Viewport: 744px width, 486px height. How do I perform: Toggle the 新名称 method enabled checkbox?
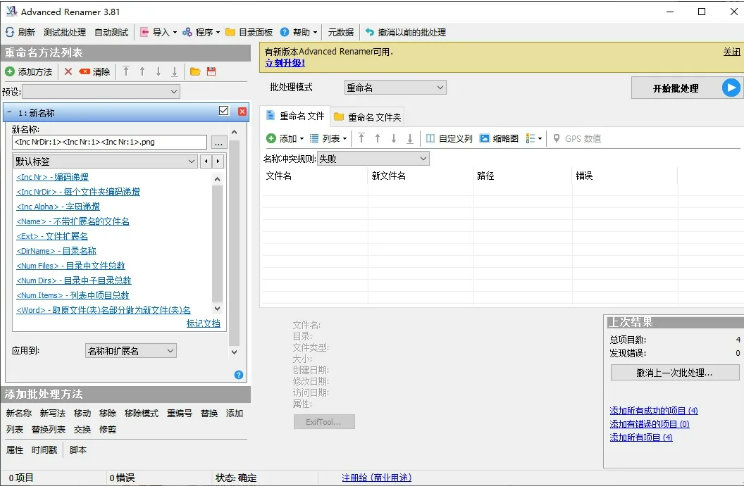[x=223, y=111]
